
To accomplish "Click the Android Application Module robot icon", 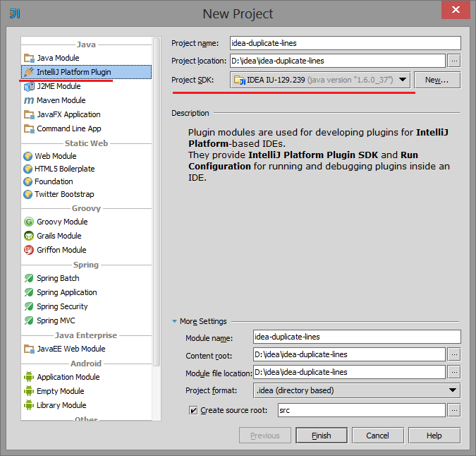I will 29,377.
